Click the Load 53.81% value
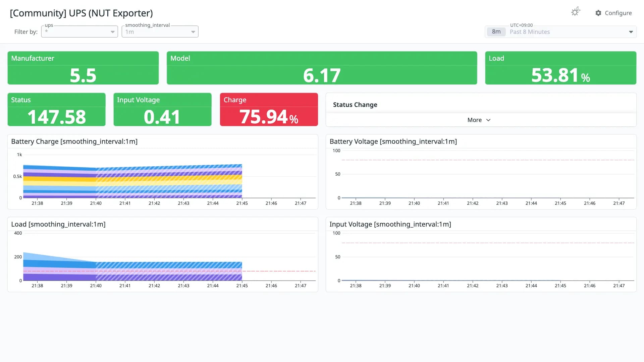The width and height of the screenshot is (644, 362). 560,75
